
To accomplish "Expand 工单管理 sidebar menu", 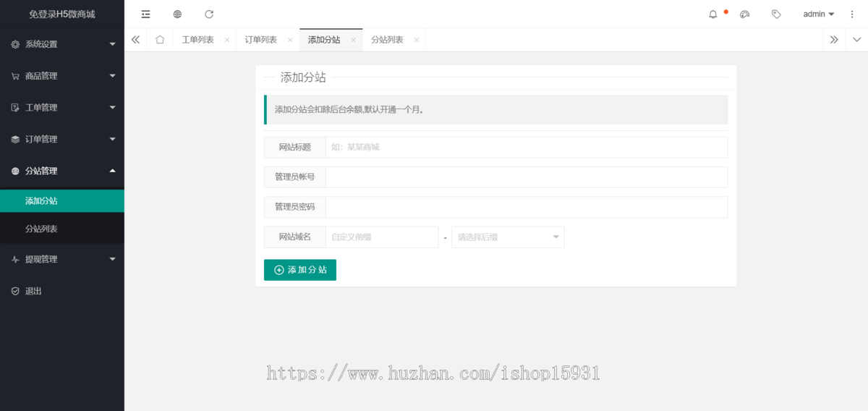I will tap(62, 108).
